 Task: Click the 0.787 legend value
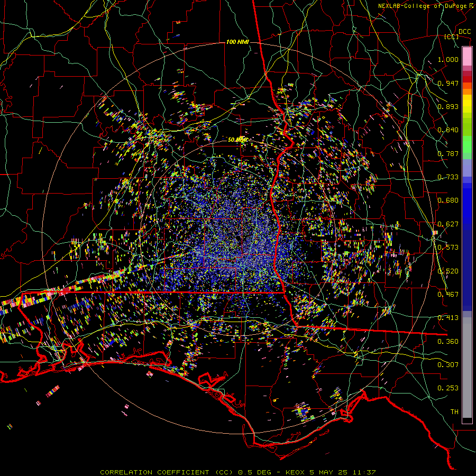click(x=448, y=153)
